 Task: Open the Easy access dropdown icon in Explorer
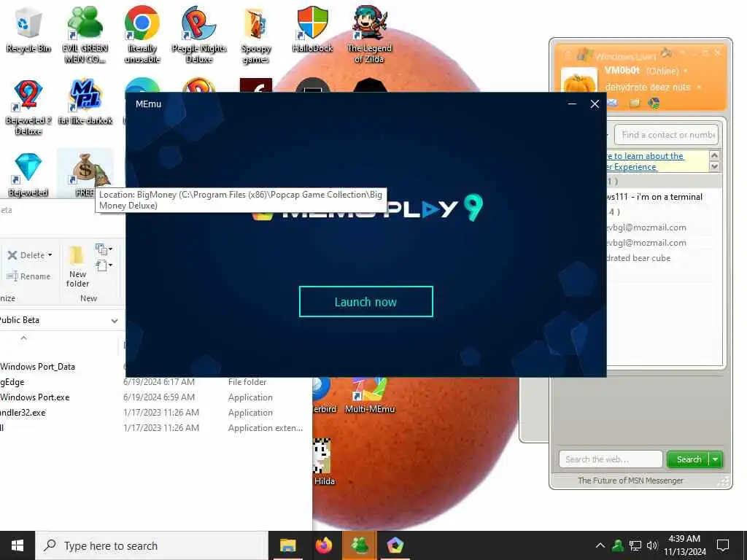104,265
